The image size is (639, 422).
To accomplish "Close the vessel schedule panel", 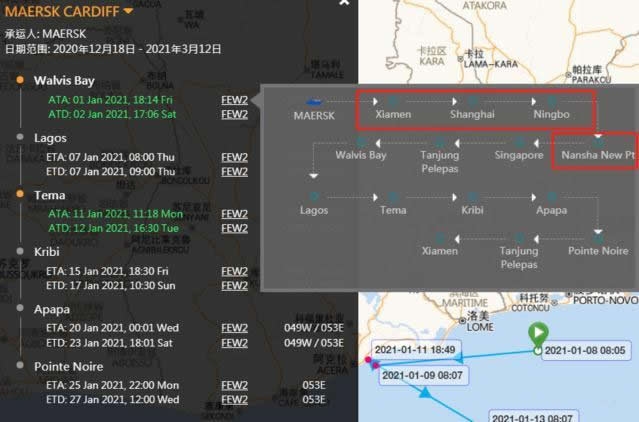I will [345, 3].
